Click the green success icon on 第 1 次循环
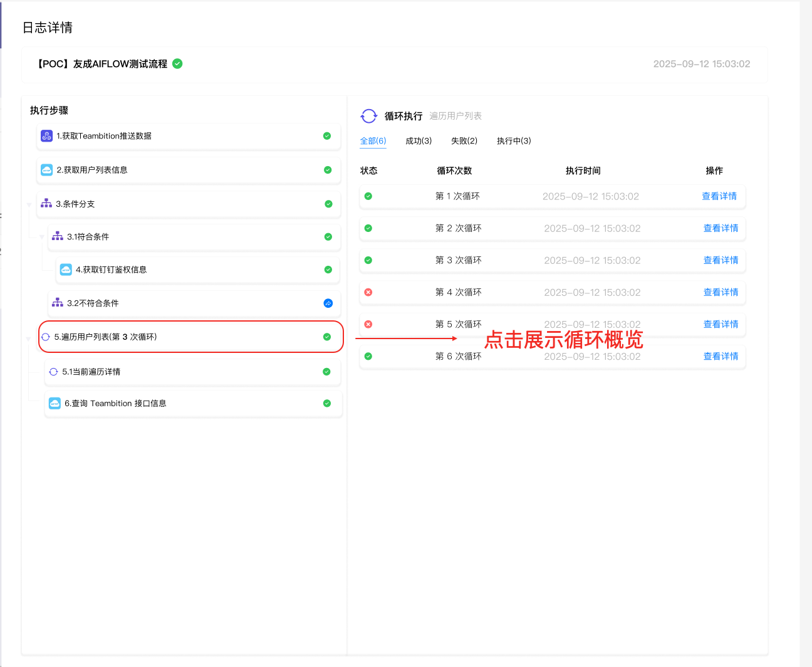The height and width of the screenshot is (667, 812). 368,196
